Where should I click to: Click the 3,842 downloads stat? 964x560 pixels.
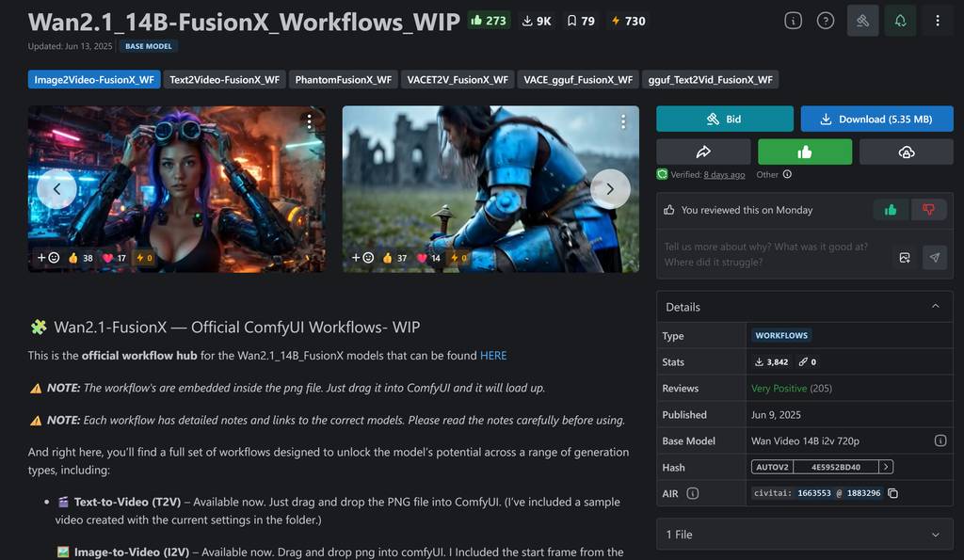(x=772, y=362)
